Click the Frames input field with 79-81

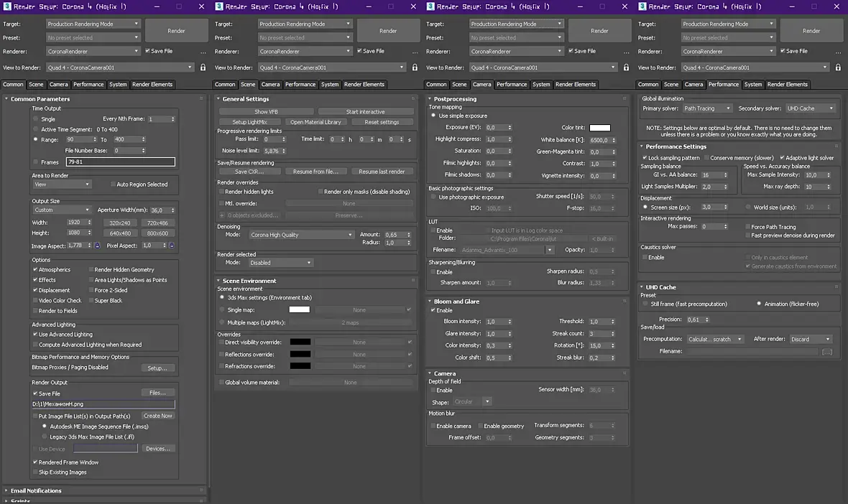point(121,162)
